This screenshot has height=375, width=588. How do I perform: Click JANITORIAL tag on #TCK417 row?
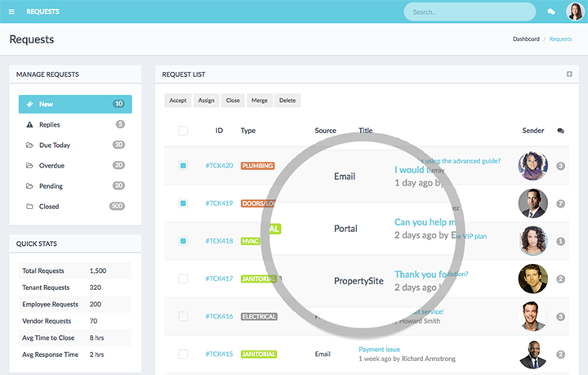[259, 279]
